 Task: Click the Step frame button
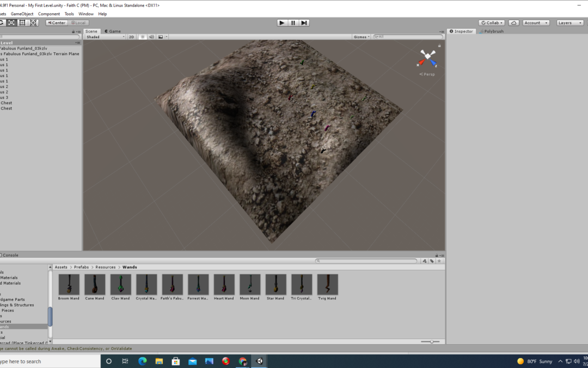click(304, 23)
